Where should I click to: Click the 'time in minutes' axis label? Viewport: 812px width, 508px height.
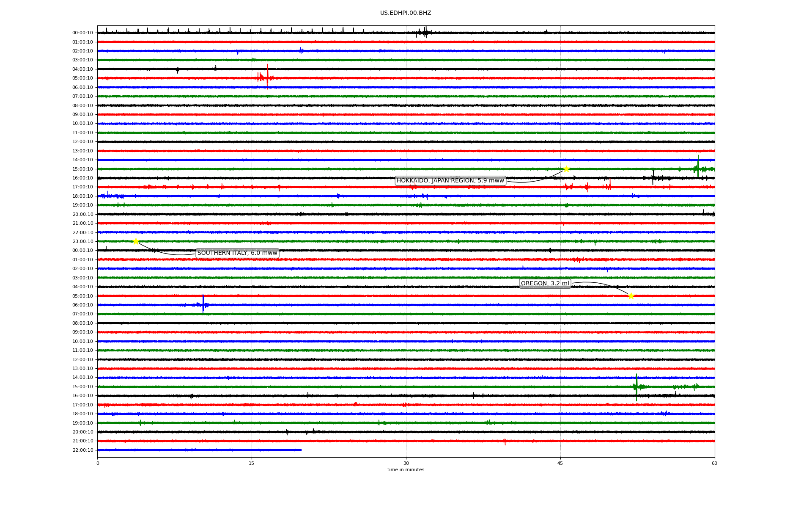(406, 469)
